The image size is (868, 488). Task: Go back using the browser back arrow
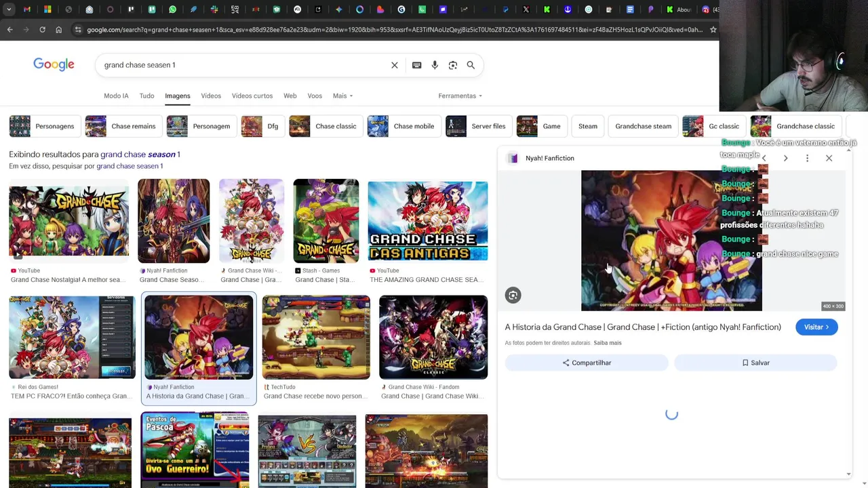[x=9, y=30]
